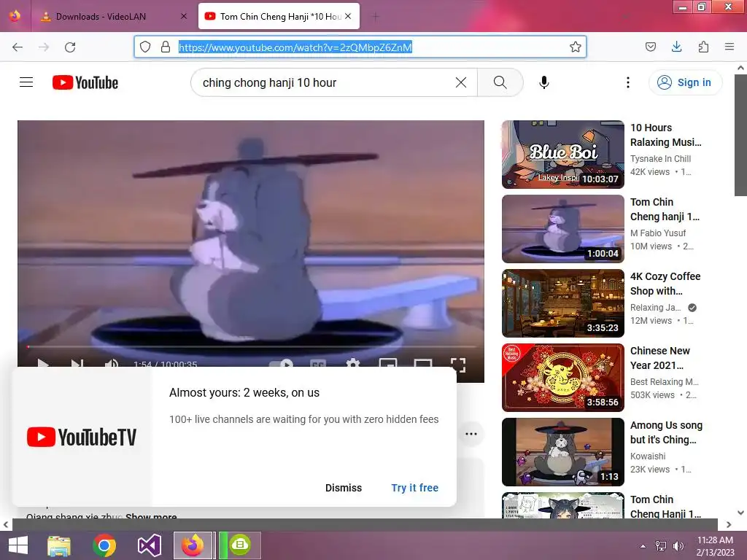Open Firefox application menu

click(x=729, y=47)
